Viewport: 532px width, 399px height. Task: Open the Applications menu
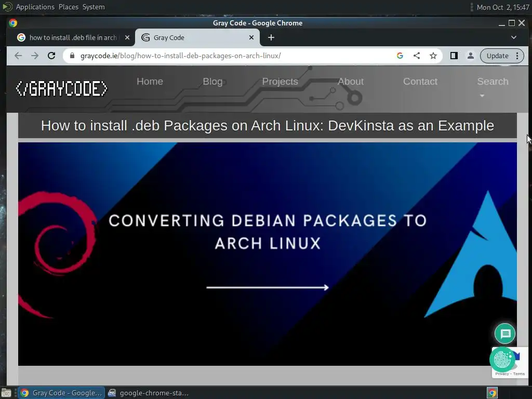(35, 7)
